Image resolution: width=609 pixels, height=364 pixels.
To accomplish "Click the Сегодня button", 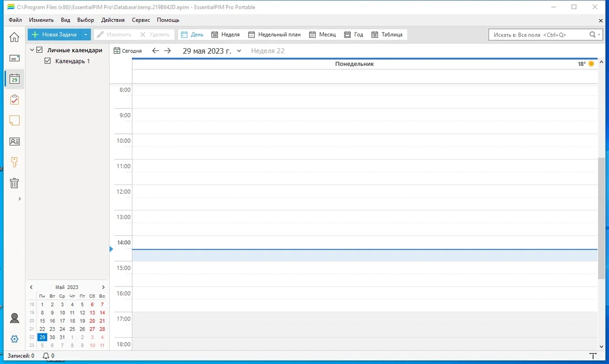I will [128, 51].
